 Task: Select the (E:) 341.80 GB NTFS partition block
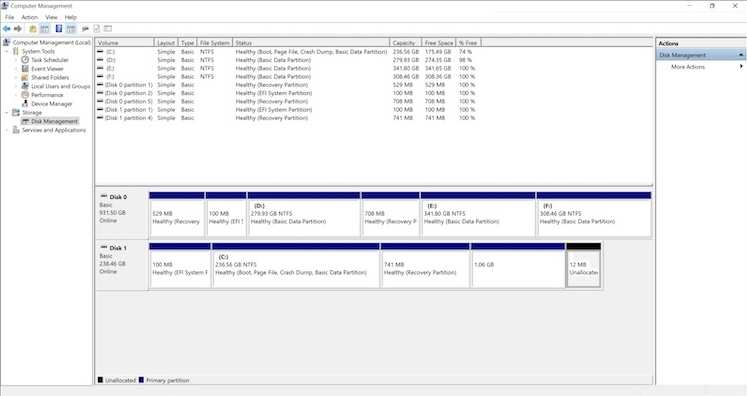(478, 214)
